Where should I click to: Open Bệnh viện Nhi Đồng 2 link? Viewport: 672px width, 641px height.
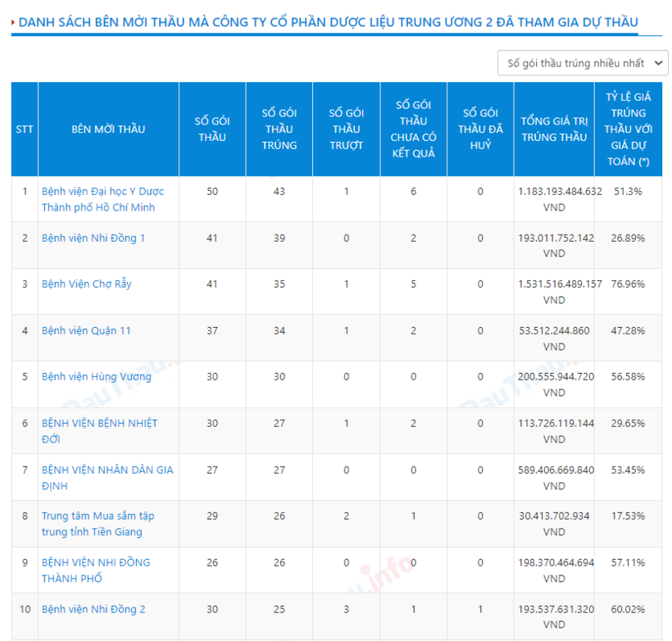tap(93, 609)
